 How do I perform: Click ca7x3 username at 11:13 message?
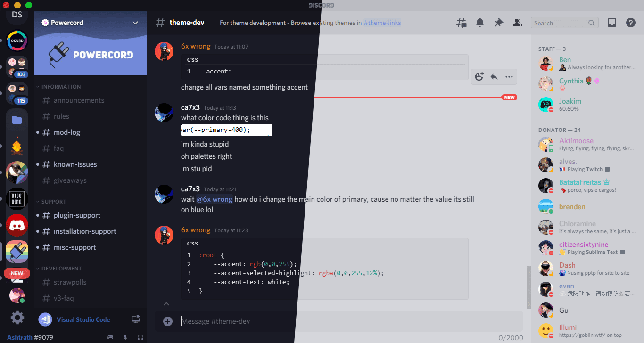(190, 107)
